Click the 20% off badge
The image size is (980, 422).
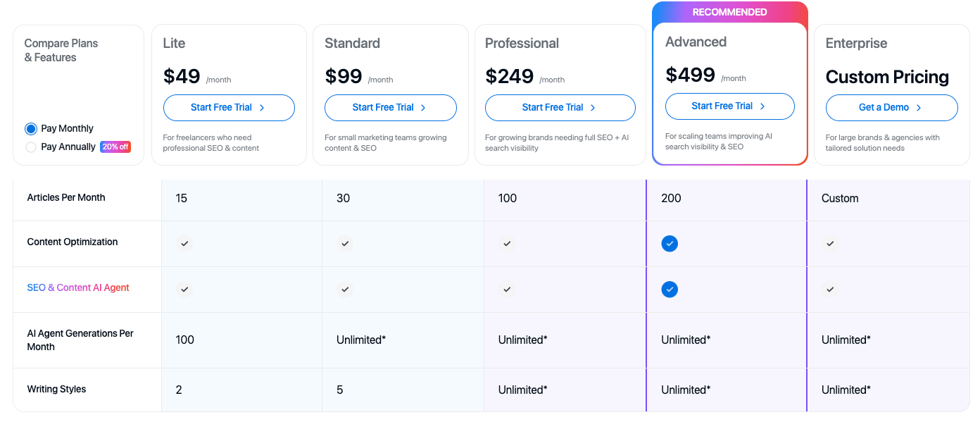click(x=115, y=147)
